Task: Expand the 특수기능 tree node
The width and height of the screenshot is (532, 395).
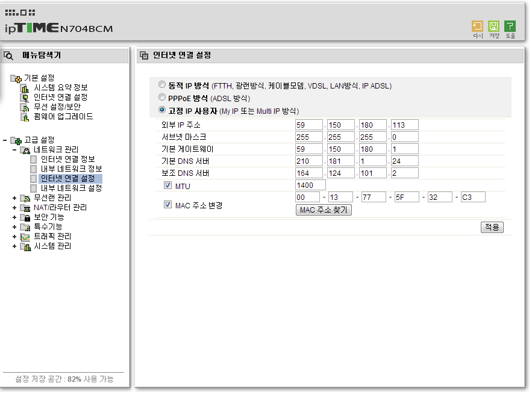Action: 14,227
